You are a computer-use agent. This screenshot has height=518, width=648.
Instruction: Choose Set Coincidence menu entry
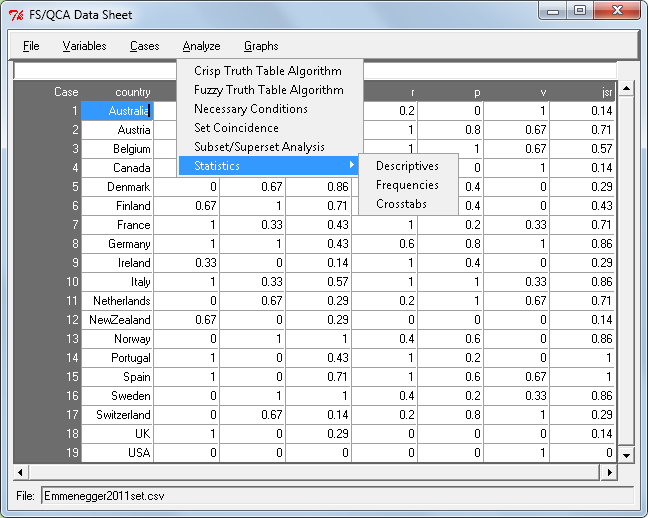tap(236, 128)
